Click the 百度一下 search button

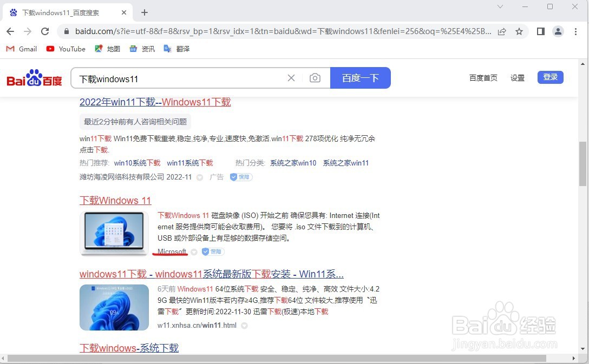click(360, 78)
